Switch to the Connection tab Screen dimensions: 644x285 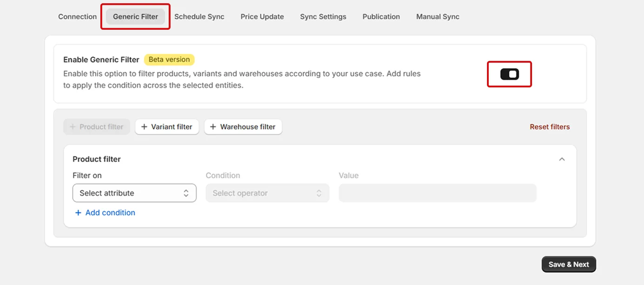pos(77,17)
